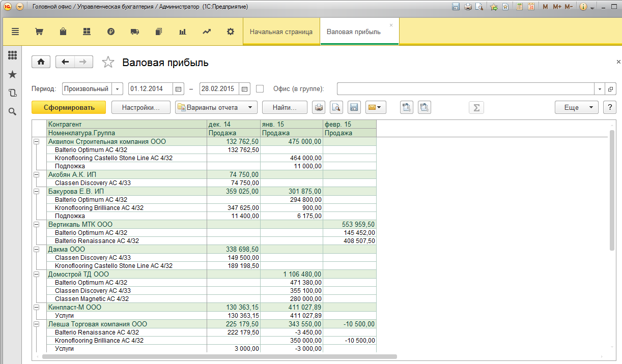Open the gear settings section
The width and height of the screenshot is (622, 364).
(x=231, y=32)
